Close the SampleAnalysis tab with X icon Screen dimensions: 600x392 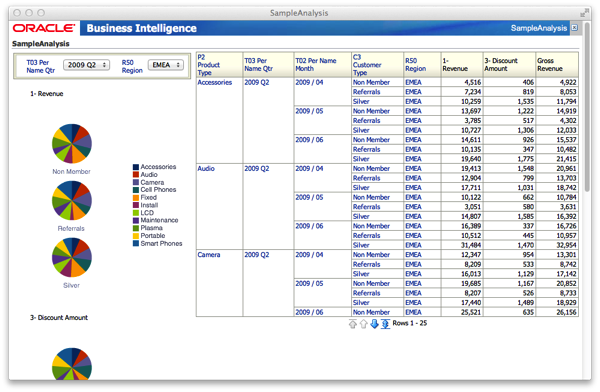click(x=574, y=28)
